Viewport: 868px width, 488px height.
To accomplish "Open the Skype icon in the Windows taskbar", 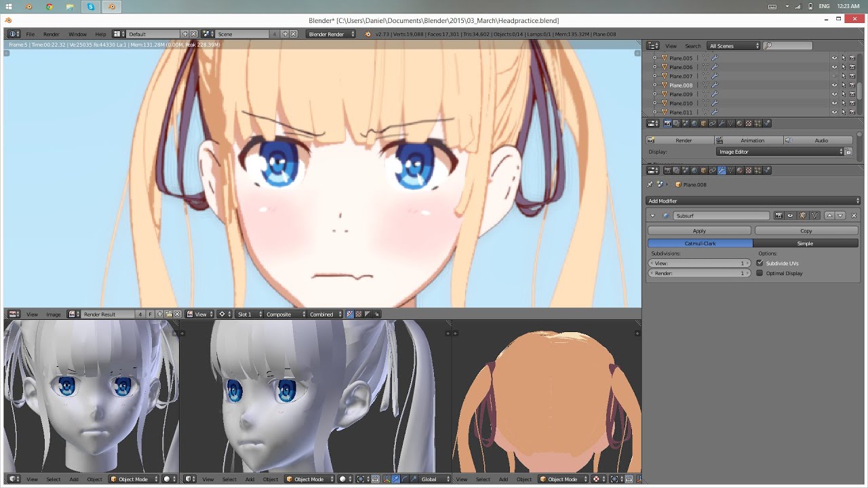I will tap(91, 6).
